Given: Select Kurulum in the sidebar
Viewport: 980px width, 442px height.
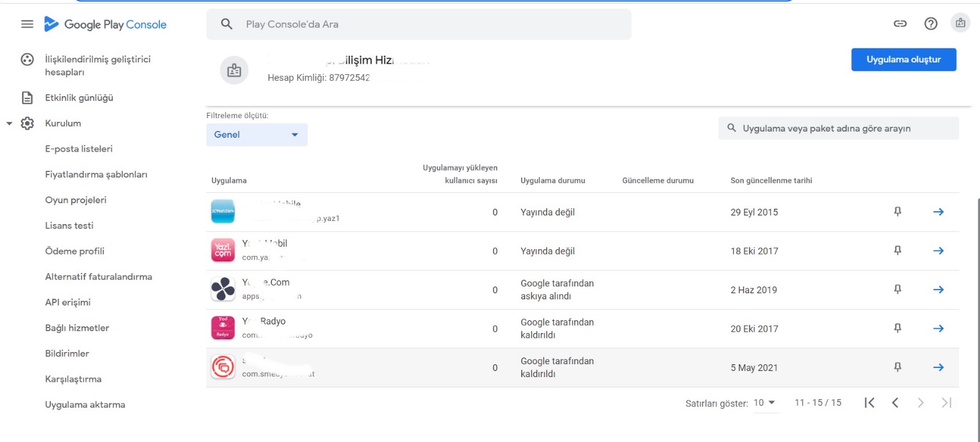Looking at the screenshot, I should pyautogui.click(x=63, y=124).
